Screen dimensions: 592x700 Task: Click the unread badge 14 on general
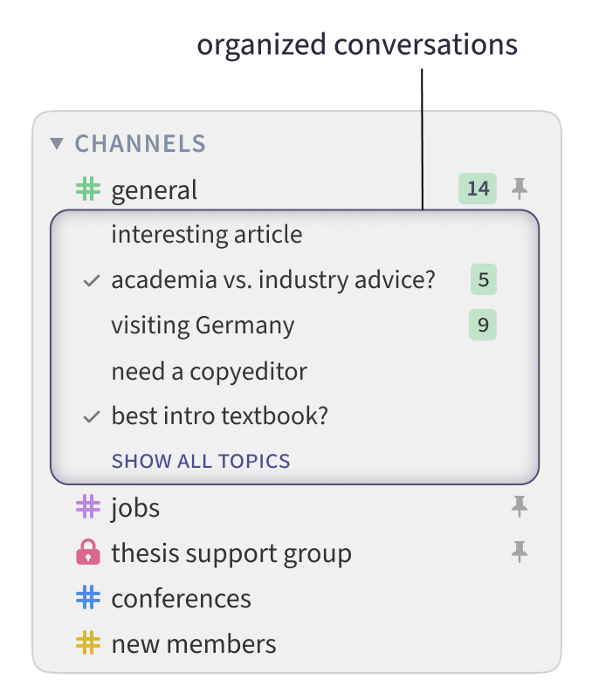[477, 189]
